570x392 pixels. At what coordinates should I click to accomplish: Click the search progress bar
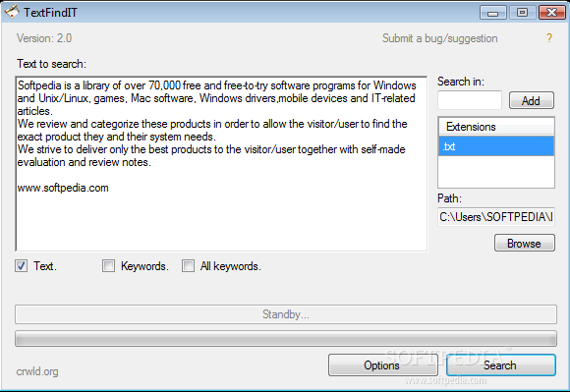pyautogui.click(x=286, y=339)
